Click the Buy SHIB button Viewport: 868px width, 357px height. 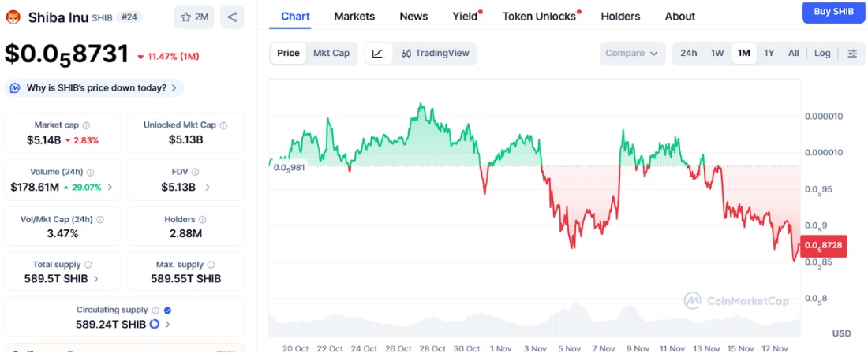click(x=832, y=11)
